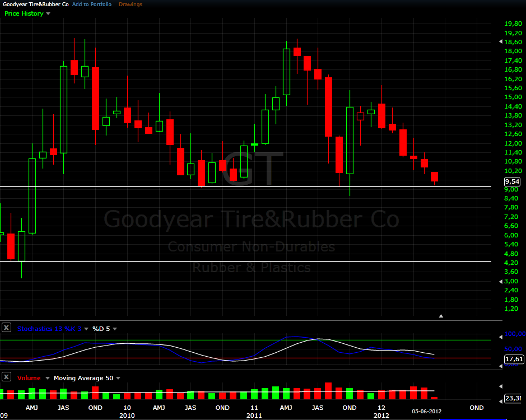526x420 pixels.
Task: Click the red Volume label
Action: click(x=29, y=378)
